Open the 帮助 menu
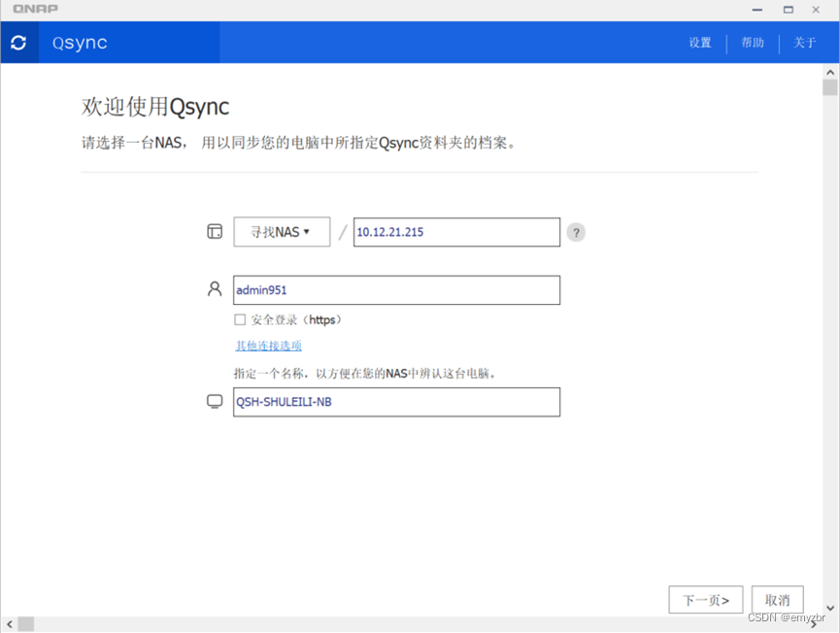Image resolution: width=840 pixels, height=633 pixels. click(753, 43)
